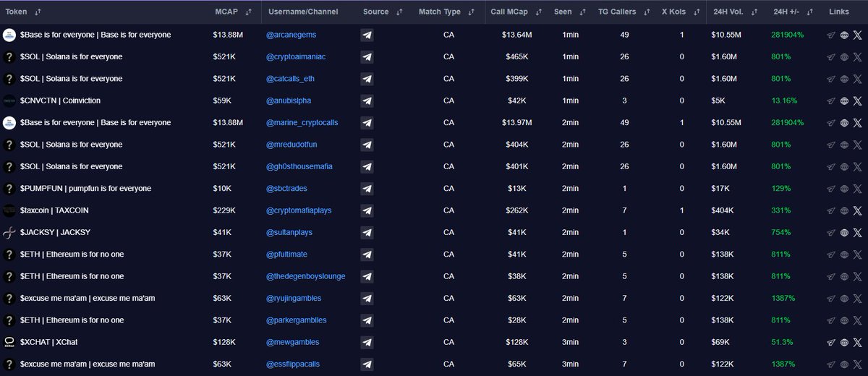Click the Telegram source icon for @cryptoaimaniac
This screenshot has height=376, width=868.
point(367,56)
